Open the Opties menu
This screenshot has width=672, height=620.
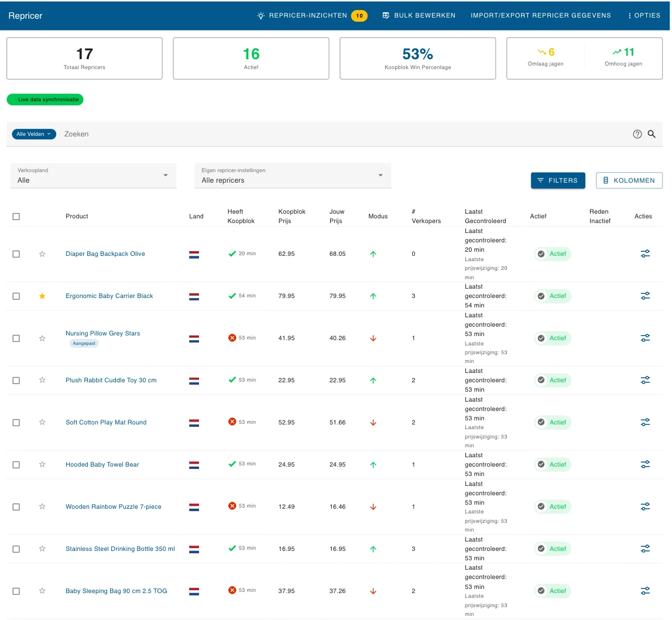pyautogui.click(x=644, y=15)
